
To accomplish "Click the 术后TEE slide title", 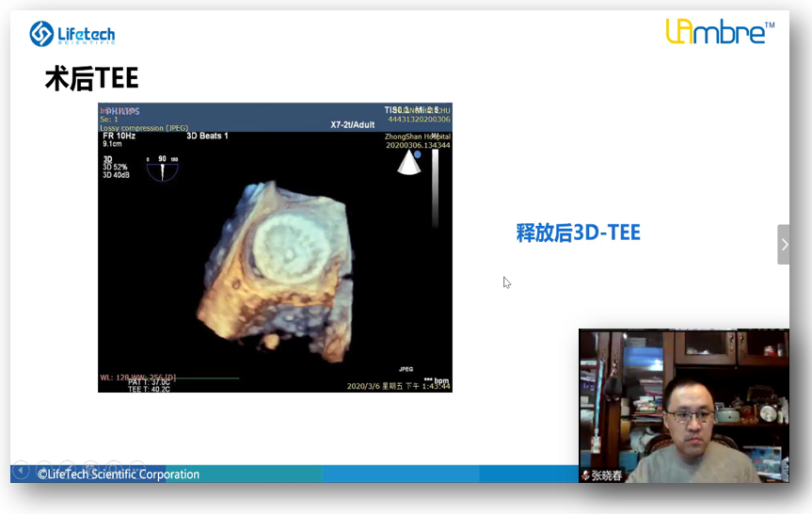I will (91, 79).
